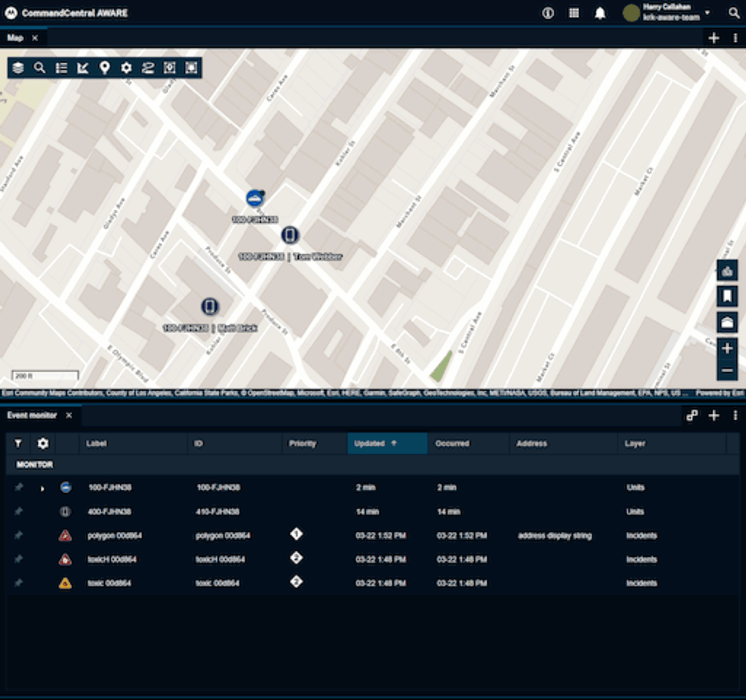Pin the 100-FJHN38 event row

pyautogui.click(x=19, y=487)
